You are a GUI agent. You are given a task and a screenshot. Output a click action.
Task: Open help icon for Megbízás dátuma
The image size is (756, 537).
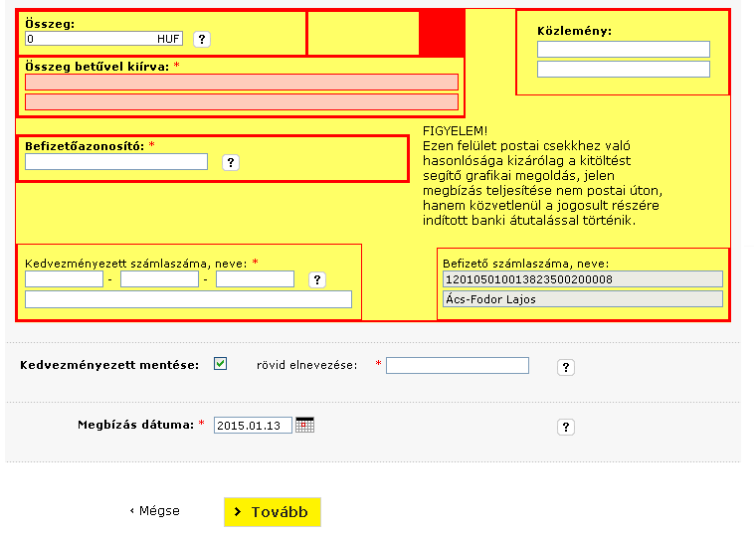click(x=566, y=427)
